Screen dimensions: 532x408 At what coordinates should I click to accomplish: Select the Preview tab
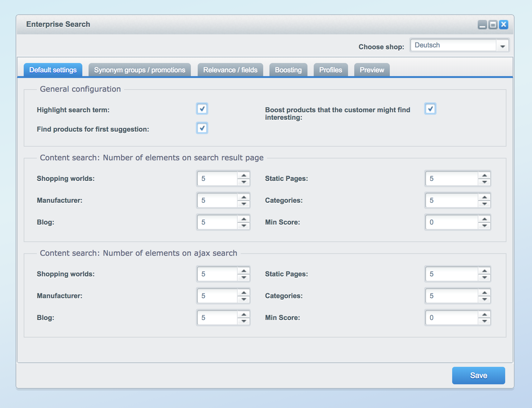tap(372, 70)
